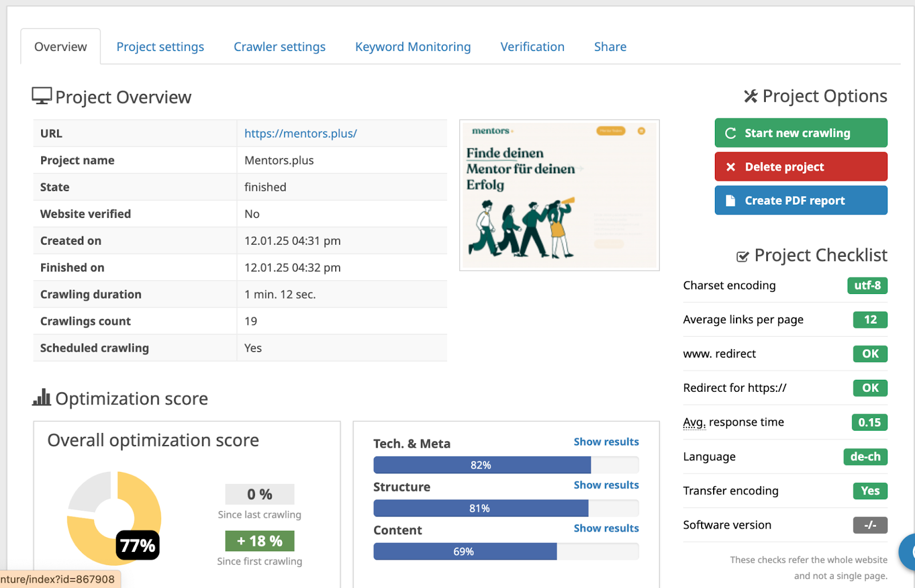The height and width of the screenshot is (588, 915).
Task: Switch to the Crawler settings tab
Action: pos(279,47)
